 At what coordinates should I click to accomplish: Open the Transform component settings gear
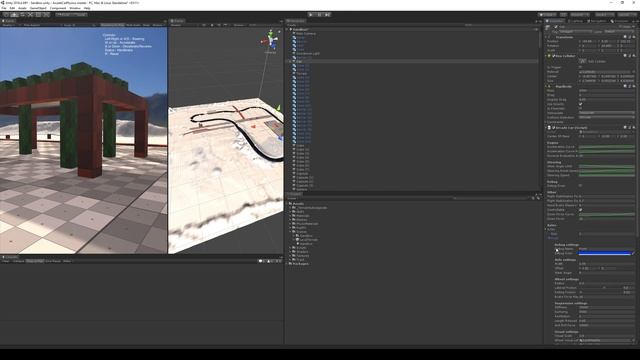[x=633, y=37]
